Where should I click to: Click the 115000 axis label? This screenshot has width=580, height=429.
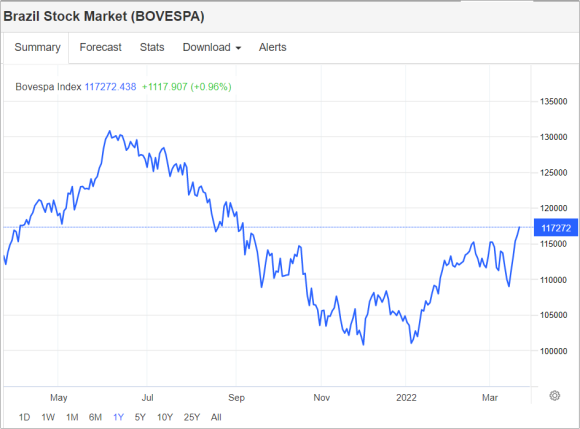coord(553,244)
